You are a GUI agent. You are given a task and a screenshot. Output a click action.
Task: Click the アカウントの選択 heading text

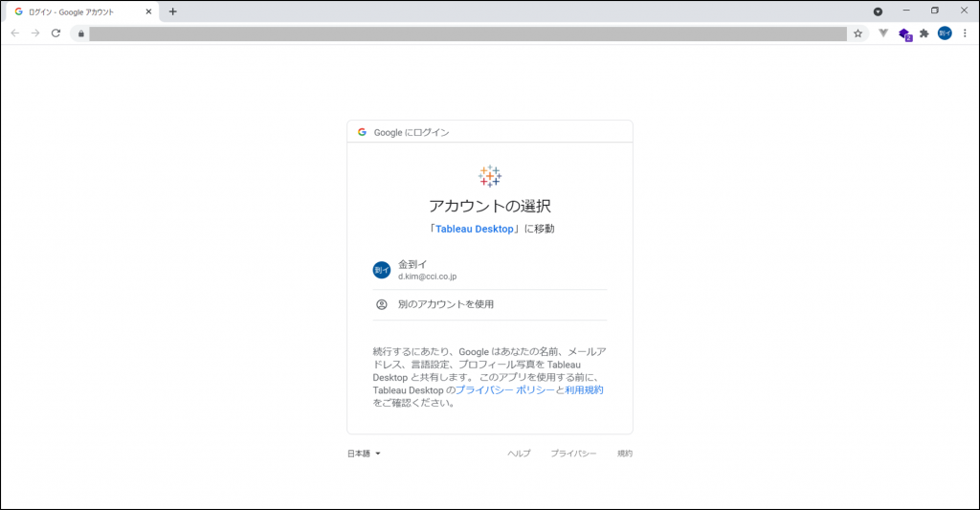point(490,206)
